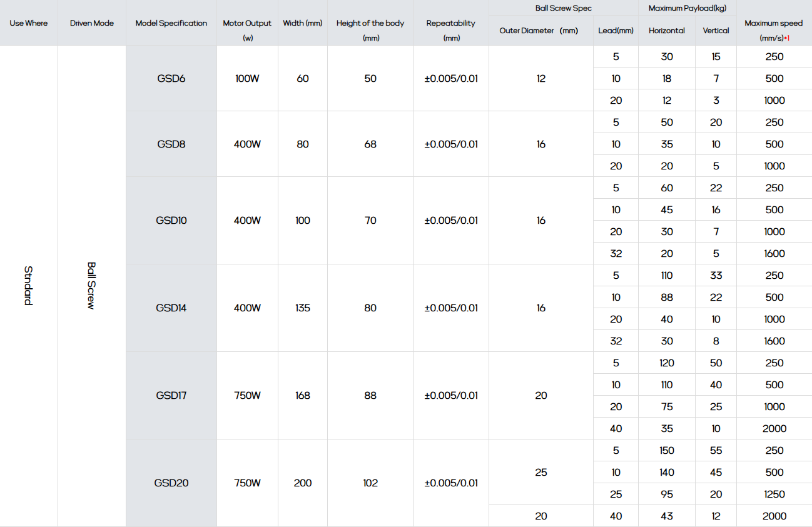Click the vertical Ball Screw cell
This screenshot has width=812, height=527.
(91, 286)
